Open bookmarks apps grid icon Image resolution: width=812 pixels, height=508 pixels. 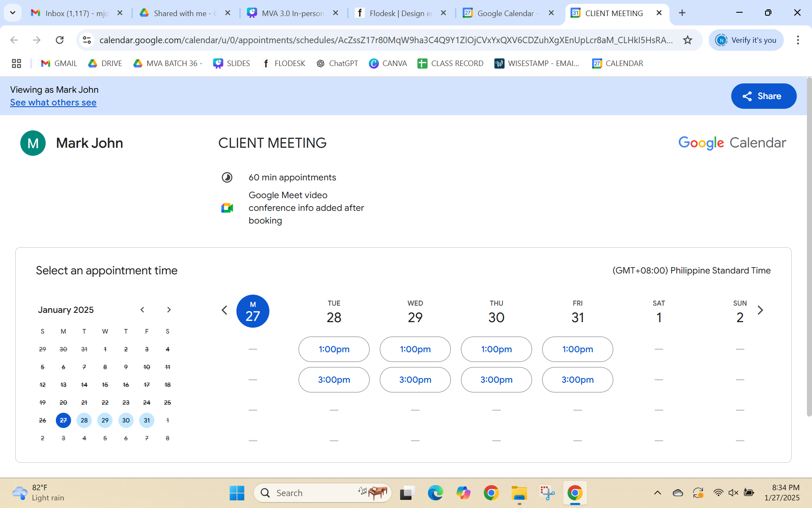point(16,63)
